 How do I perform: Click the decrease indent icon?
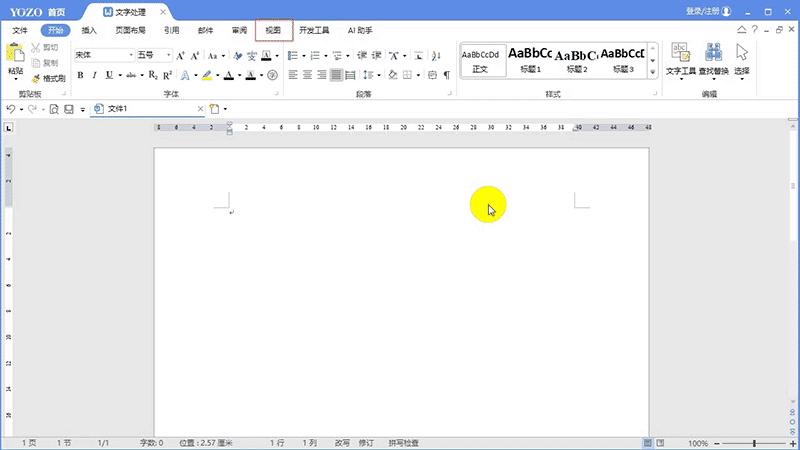362,56
